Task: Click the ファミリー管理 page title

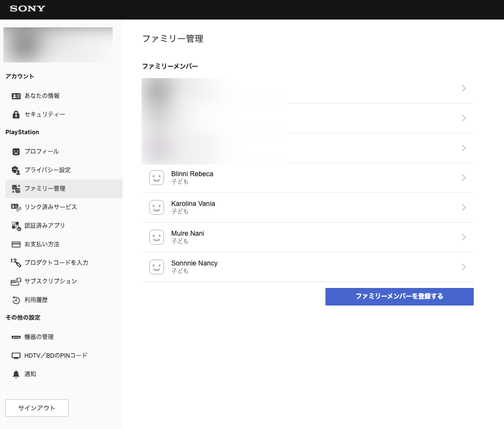Action: (x=173, y=39)
